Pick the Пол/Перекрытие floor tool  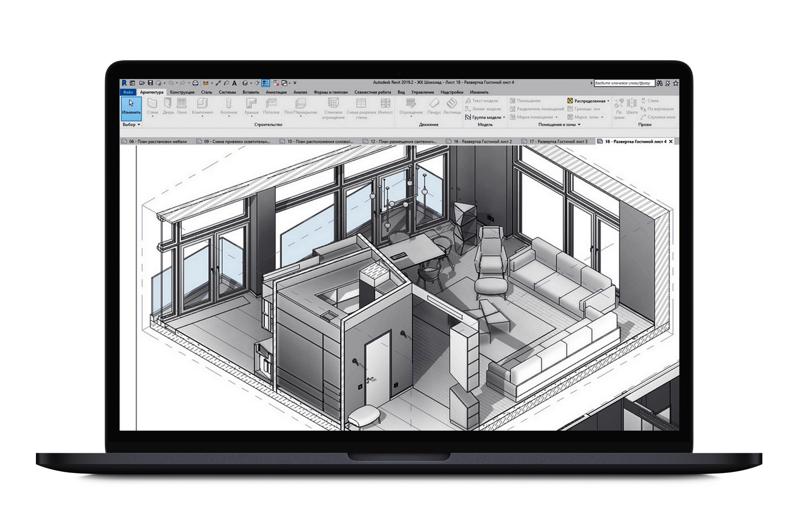tap(301, 106)
